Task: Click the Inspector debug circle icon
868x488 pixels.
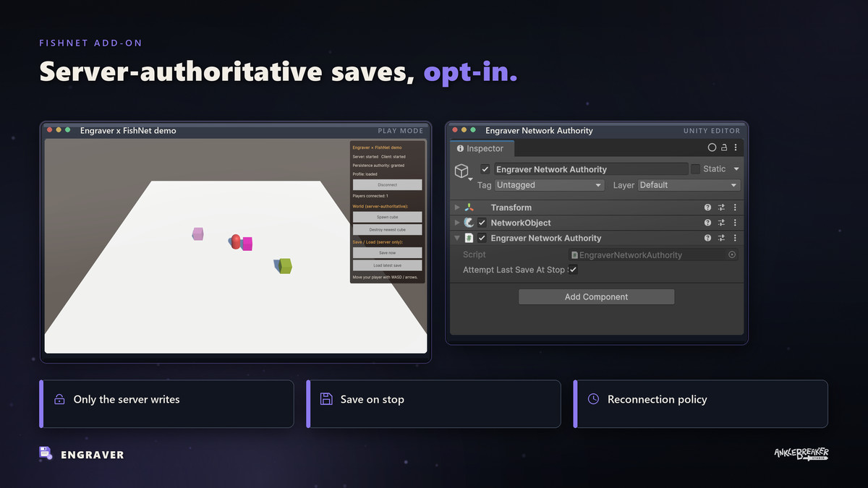Action: tap(712, 147)
